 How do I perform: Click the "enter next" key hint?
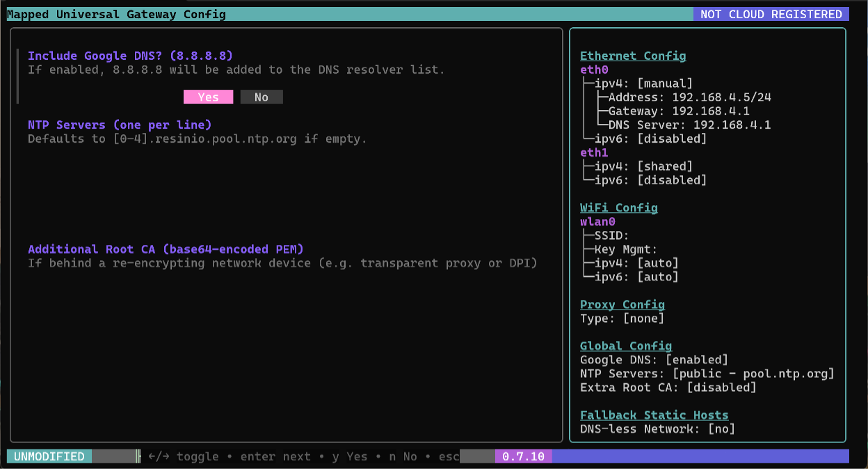pyautogui.click(x=275, y=456)
